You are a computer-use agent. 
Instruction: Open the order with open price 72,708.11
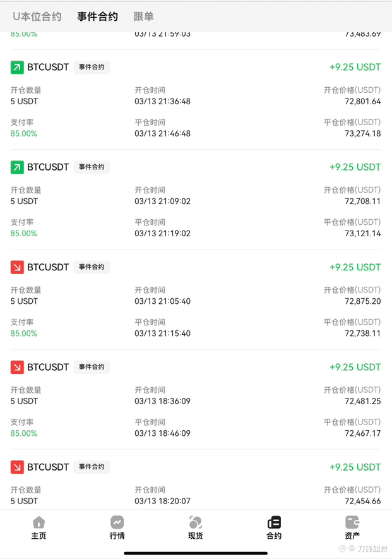(196, 200)
